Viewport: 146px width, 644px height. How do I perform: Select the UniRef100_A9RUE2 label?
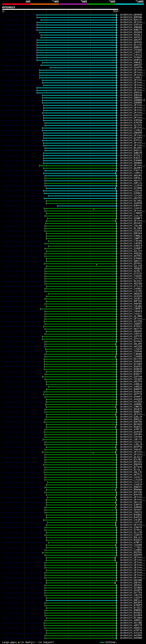pos(131,63)
